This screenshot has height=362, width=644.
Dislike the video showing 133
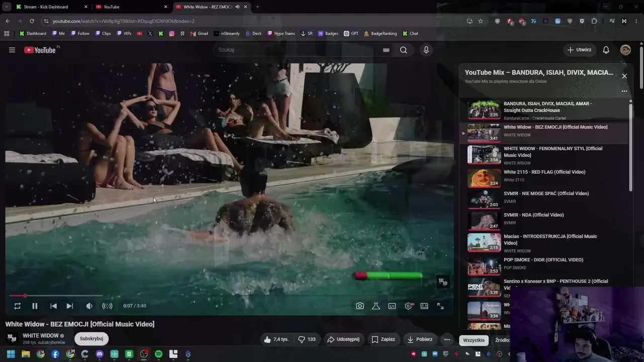point(307,339)
